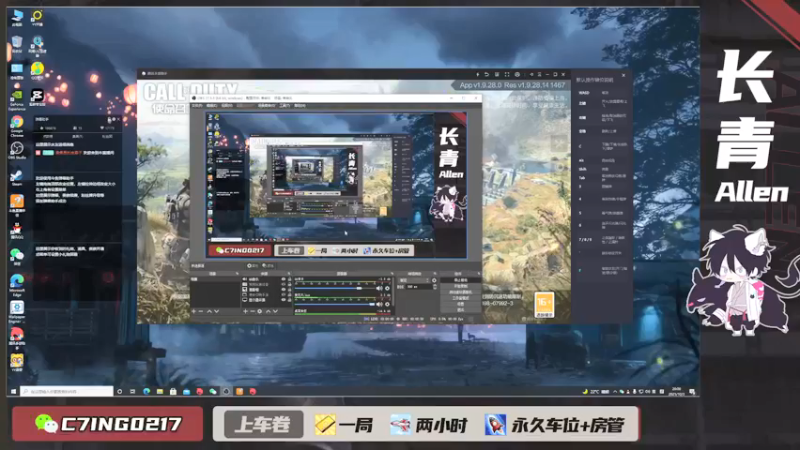This screenshot has width=800, height=450.
Task: Open the second mixer channel's settings gear
Action: tap(387, 304)
